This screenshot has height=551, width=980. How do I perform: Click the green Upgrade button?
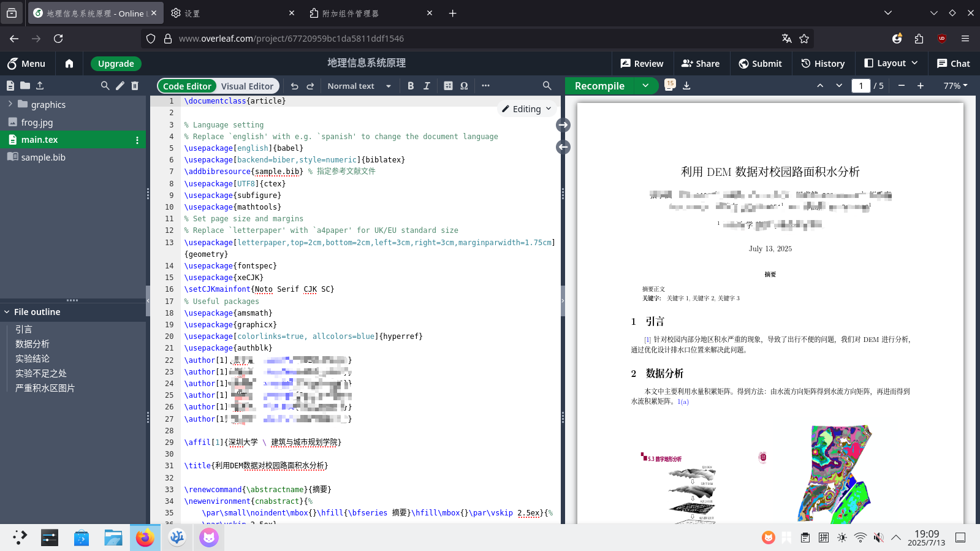(116, 64)
